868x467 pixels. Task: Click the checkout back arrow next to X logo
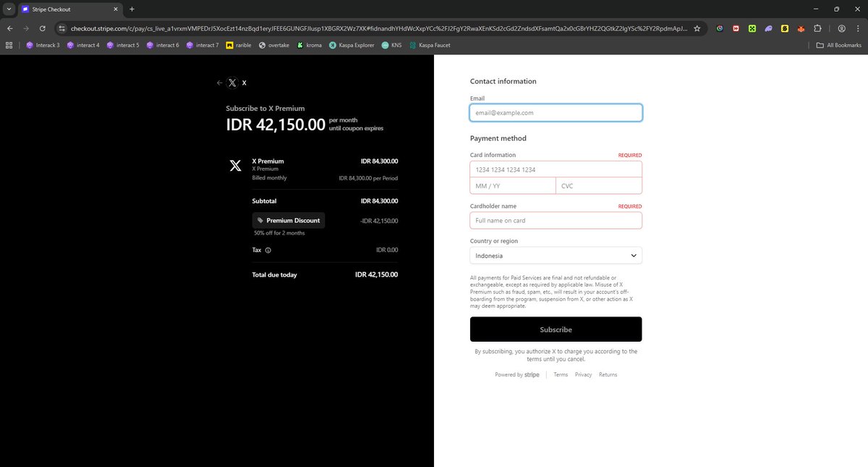219,83
